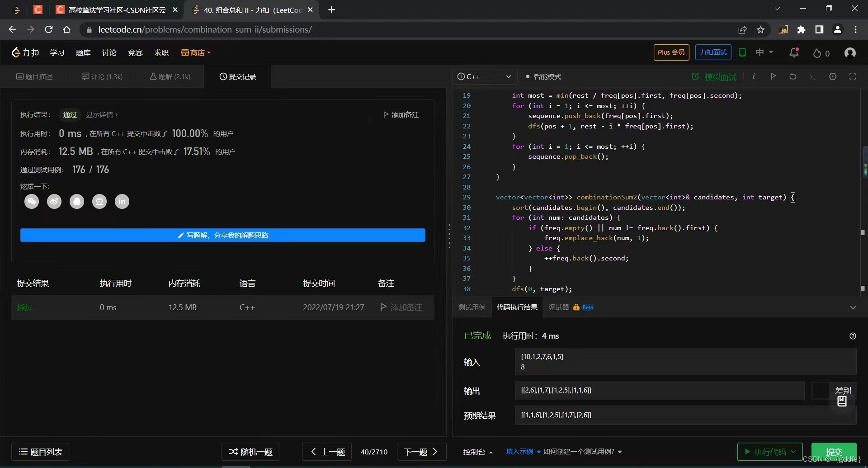This screenshot has height=468, width=868.
Task: Click the address bar URL field
Action: [407, 30]
